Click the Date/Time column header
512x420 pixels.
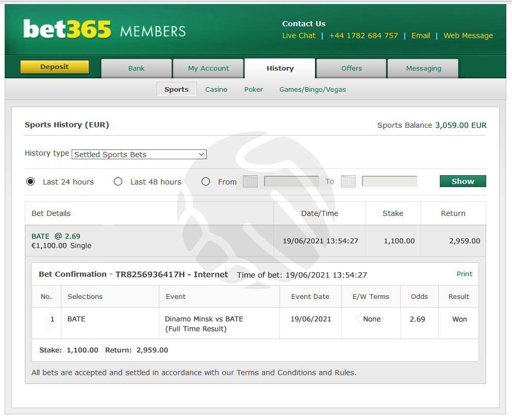tap(320, 213)
